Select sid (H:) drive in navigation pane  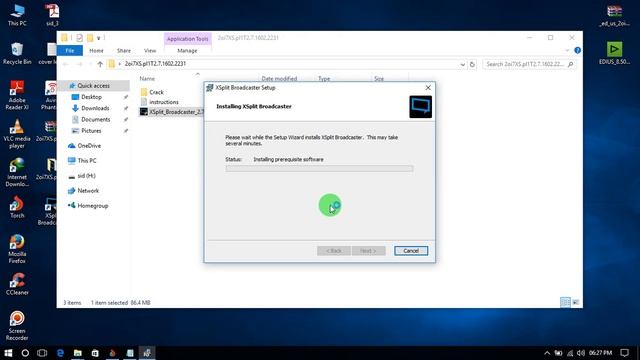pyautogui.click(x=86, y=176)
